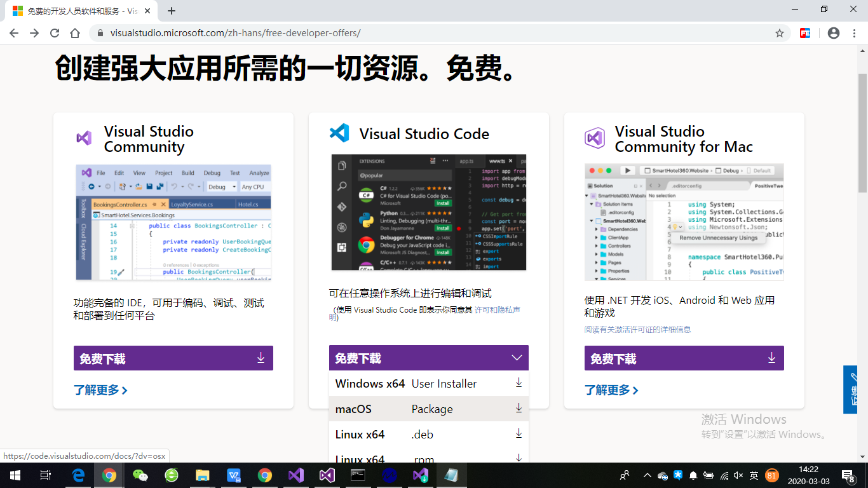Click the Visual Studio for Mac download arrow

771,358
